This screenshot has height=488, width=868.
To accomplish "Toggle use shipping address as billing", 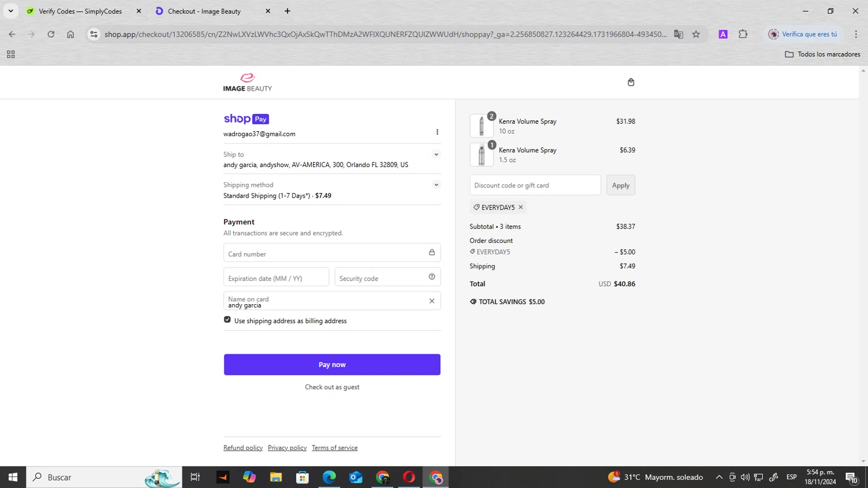I will (x=227, y=320).
